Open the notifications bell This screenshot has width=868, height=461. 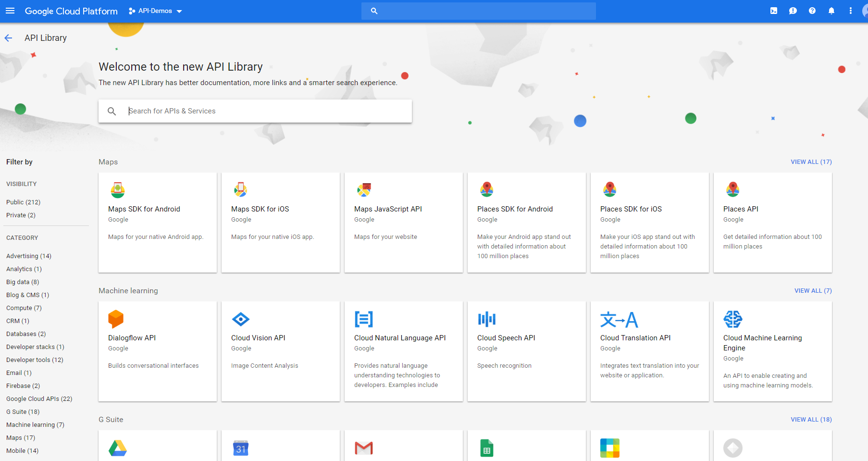pyautogui.click(x=831, y=11)
